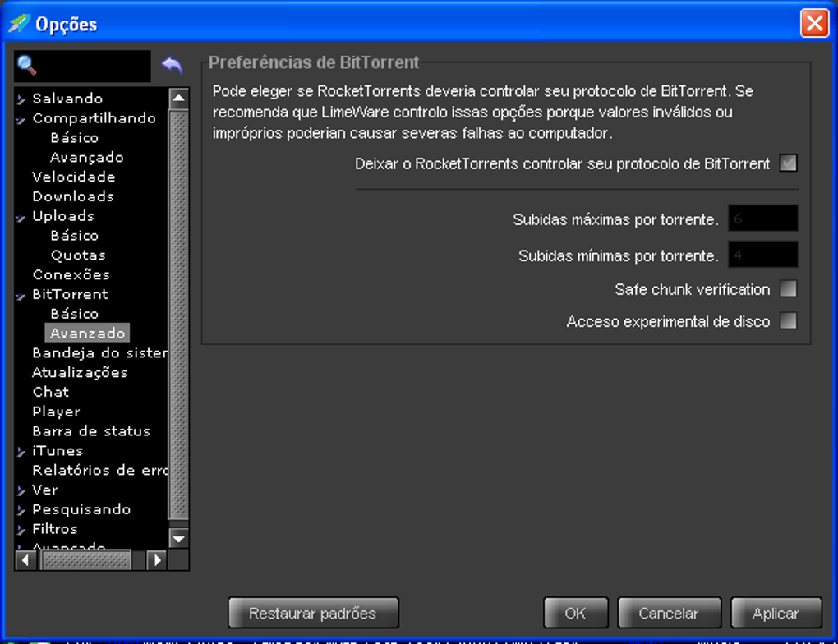
Task: Click the tree scroll left arrow
Action: (25, 560)
